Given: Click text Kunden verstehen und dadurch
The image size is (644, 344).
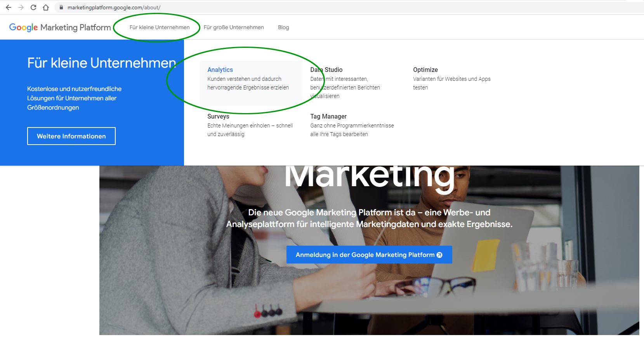Looking at the screenshot, I should pyautogui.click(x=244, y=79).
